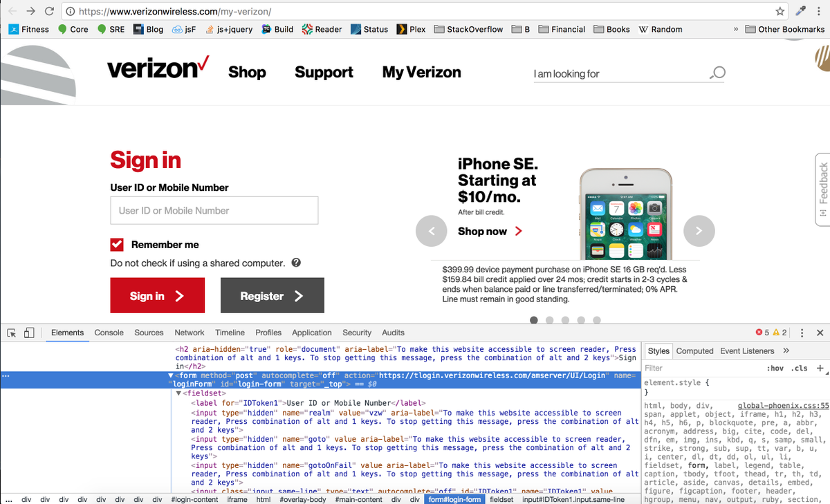
Task: Open the Blog bookmark
Action: click(x=149, y=29)
